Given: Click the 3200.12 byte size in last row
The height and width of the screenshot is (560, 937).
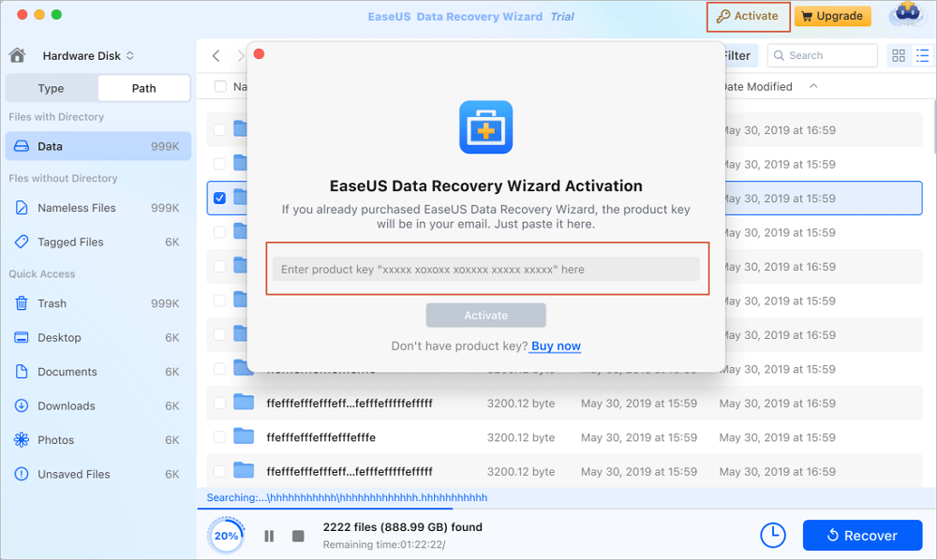Looking at the screenshot, I should click(x=520, y=472).
